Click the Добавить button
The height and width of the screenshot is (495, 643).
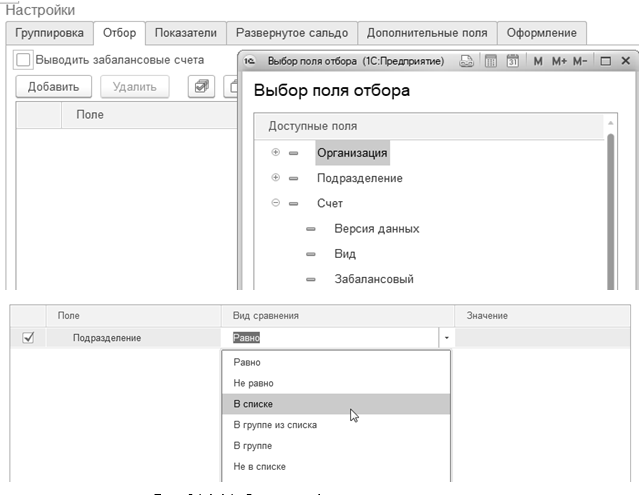click(x=53, y=87)
